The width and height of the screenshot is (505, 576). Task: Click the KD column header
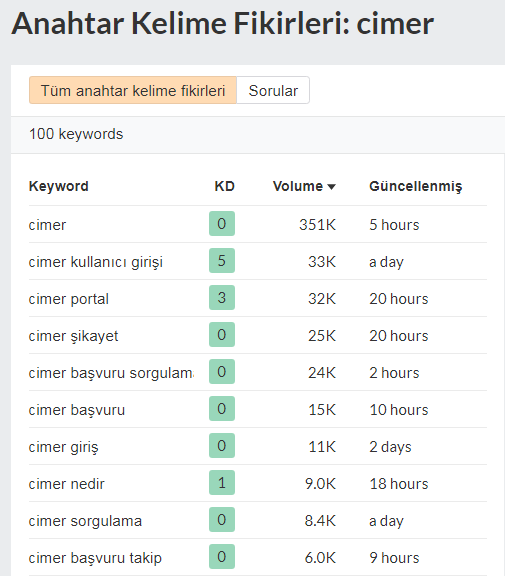coord(224,186)
